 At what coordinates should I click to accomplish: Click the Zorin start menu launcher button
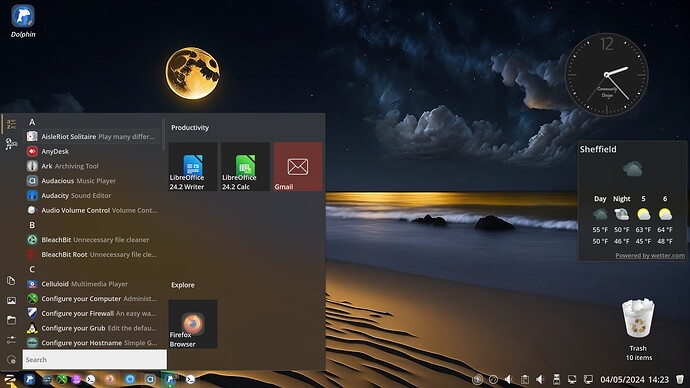tap(10, 379)
